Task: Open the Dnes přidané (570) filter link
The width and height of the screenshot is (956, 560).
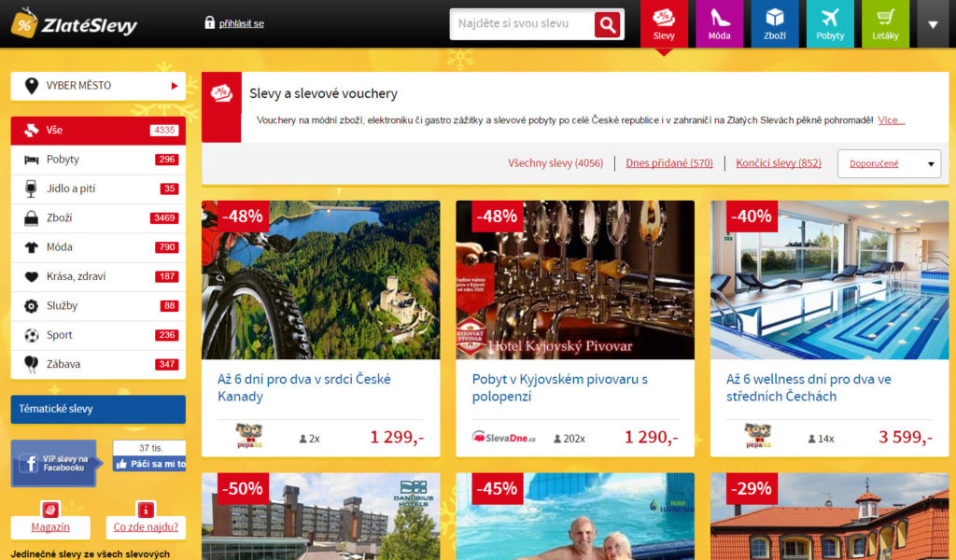Action: 668,163
